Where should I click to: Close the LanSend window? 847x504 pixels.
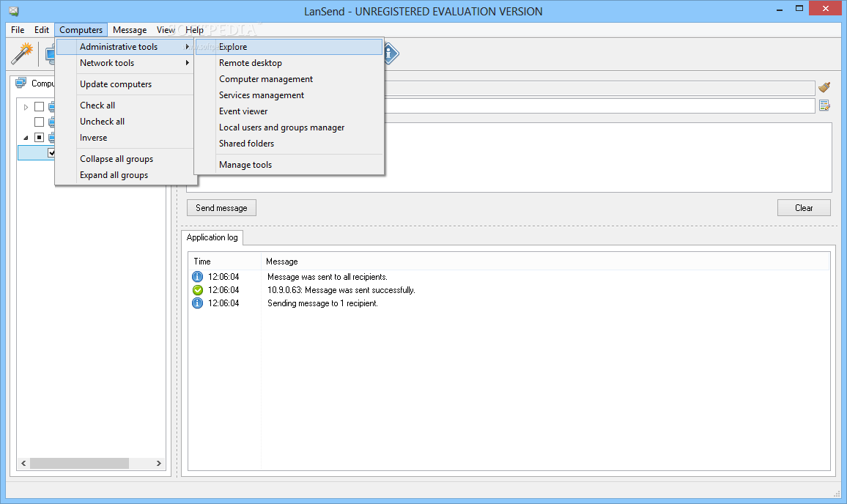pyautogui.click(x=826, y=9)
